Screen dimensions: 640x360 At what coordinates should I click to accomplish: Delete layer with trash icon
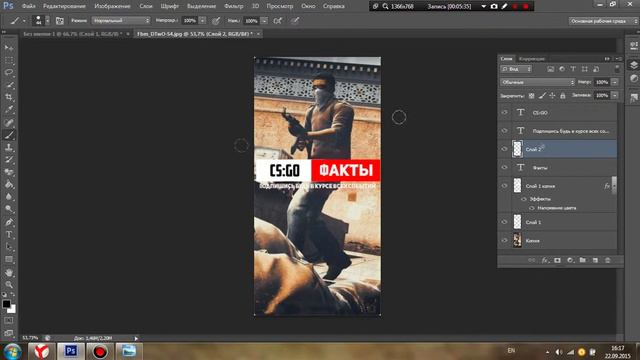(x=608, y=260)
